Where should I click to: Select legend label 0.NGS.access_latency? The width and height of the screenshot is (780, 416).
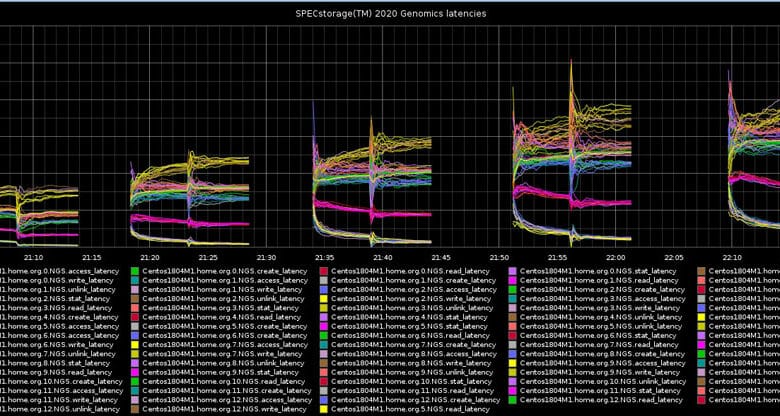pos(59,271)
